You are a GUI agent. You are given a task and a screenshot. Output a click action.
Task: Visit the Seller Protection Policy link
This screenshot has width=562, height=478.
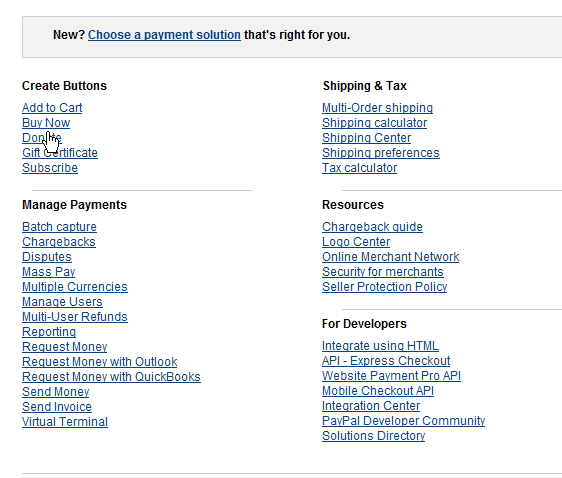(x=385, y=287)
